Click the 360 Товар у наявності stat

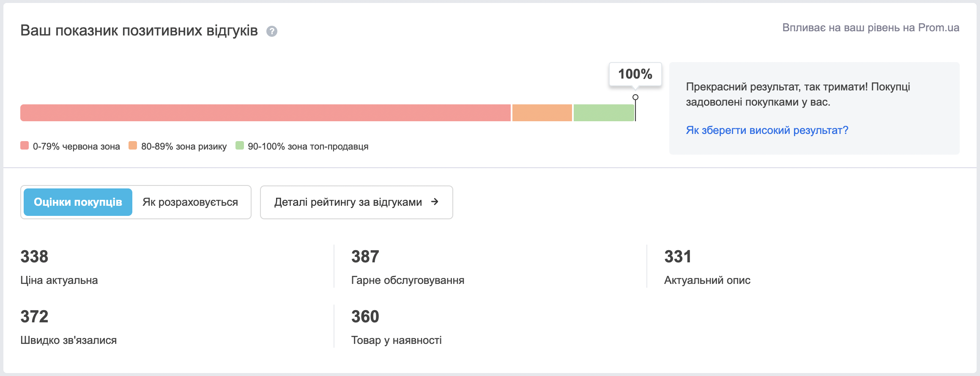click(396, 327)
